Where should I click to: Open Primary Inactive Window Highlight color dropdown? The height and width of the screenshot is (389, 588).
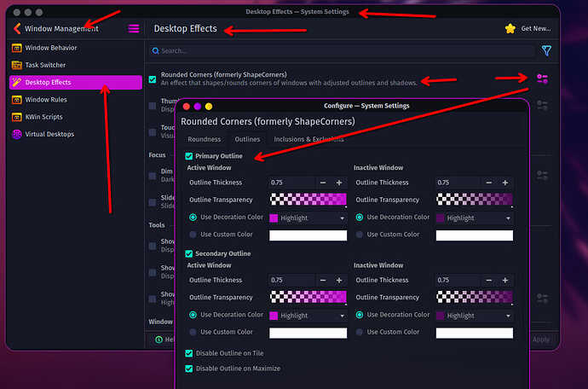475,218
